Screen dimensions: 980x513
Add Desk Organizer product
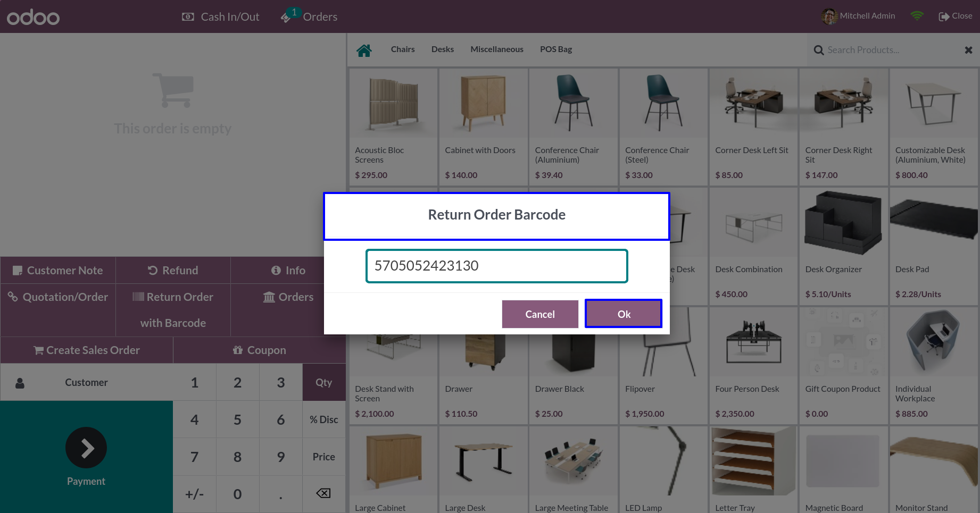pyautogui.click(x=843, y=246)
